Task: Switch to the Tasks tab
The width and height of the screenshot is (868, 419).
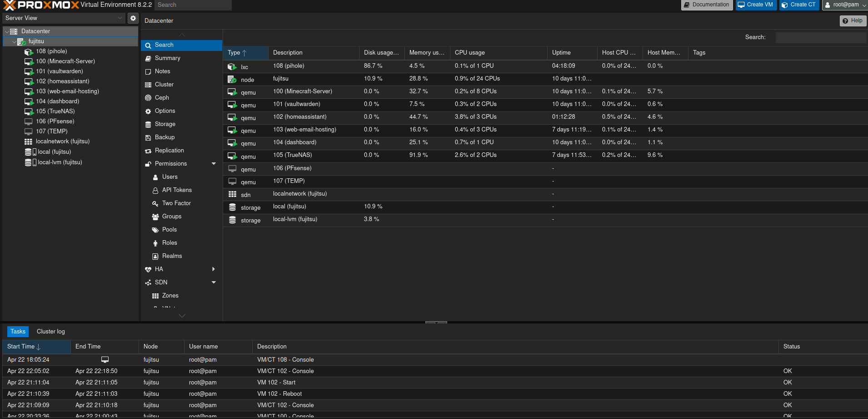Action: [18, 332]
